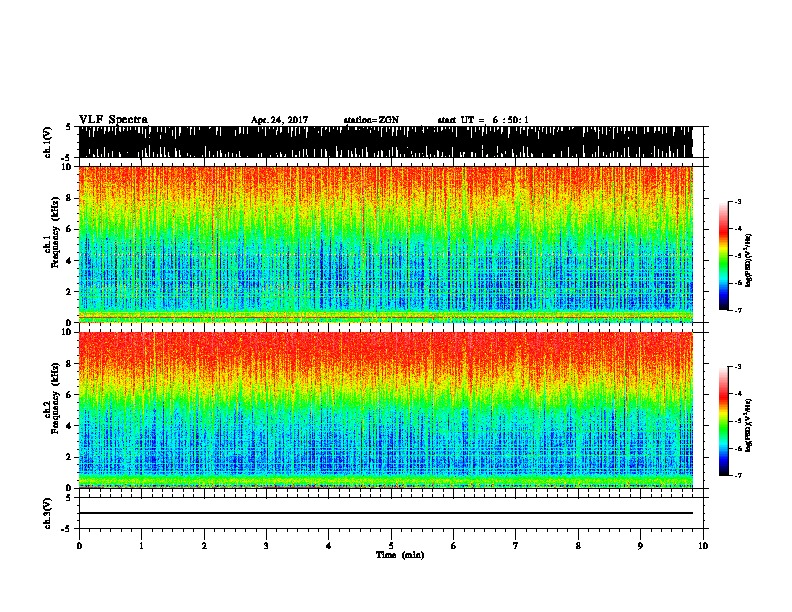Image resolution: width=792 pixels, height=612 pixels.
Task: Click the ch.1 spectrogram color scale bar
Action: tap(723, 256)
